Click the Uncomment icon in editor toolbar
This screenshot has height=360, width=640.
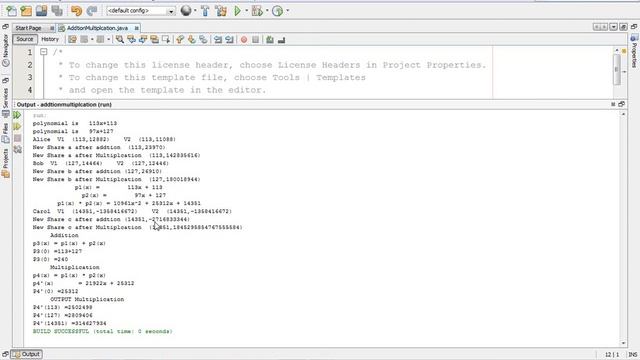pos(281,40)
